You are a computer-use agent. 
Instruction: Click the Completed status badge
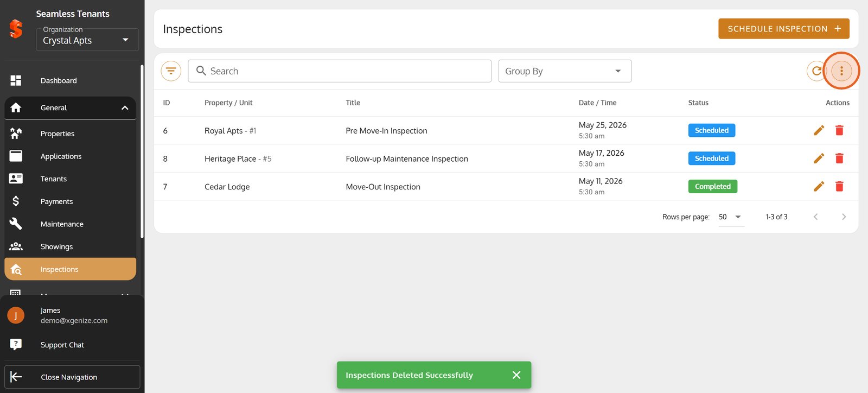(x=712, y=187)
